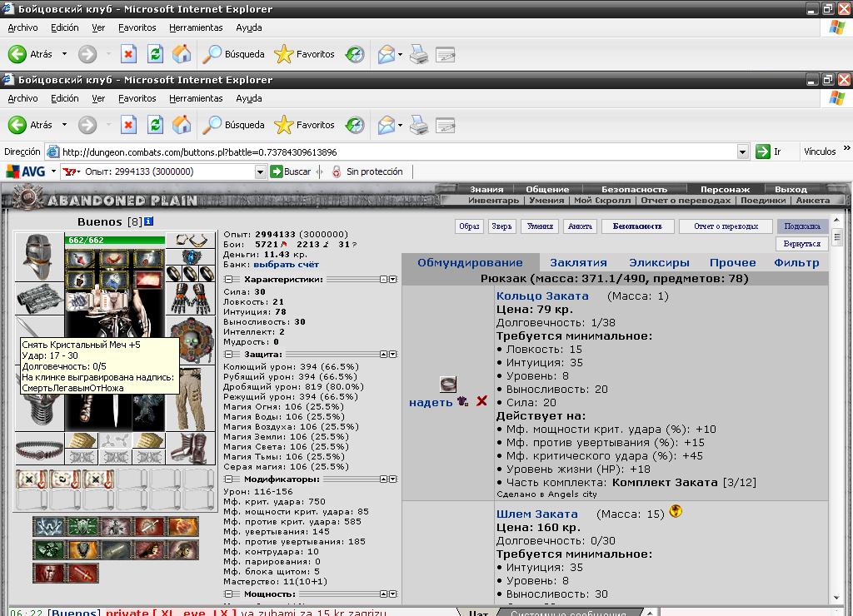Delete Кольцо Заката with the red X
853x616 pixels.
481,401
